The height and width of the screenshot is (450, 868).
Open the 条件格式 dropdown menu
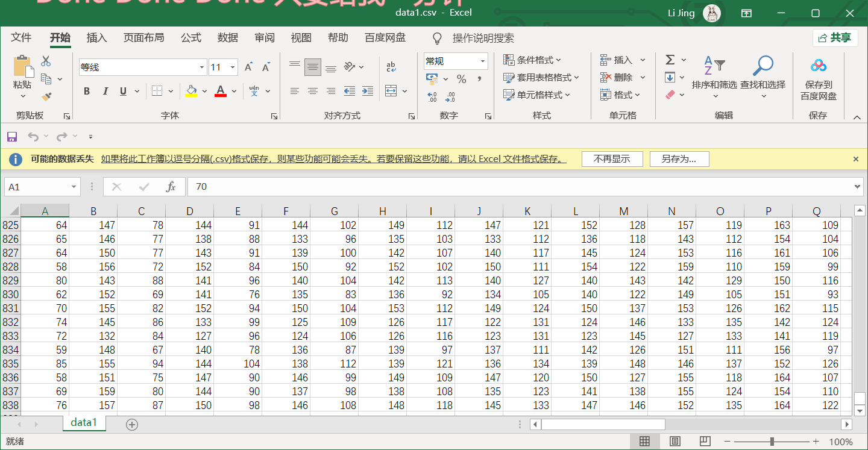pyautogui.click(x=532, y=60)
